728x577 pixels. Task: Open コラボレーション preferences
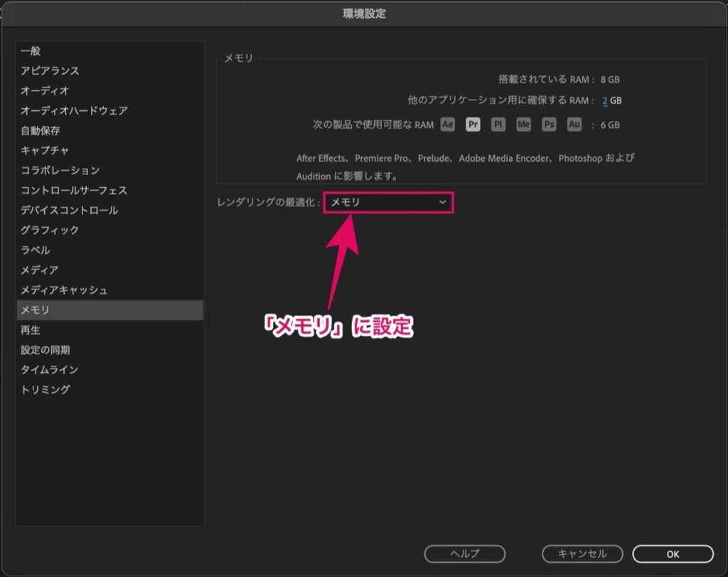click(x=110, y=171)
